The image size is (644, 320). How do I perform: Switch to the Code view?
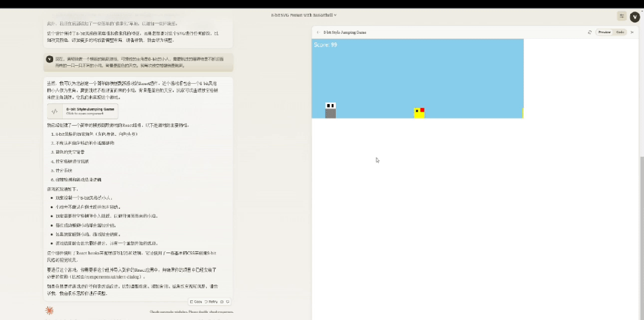click(x=620, y=32)
